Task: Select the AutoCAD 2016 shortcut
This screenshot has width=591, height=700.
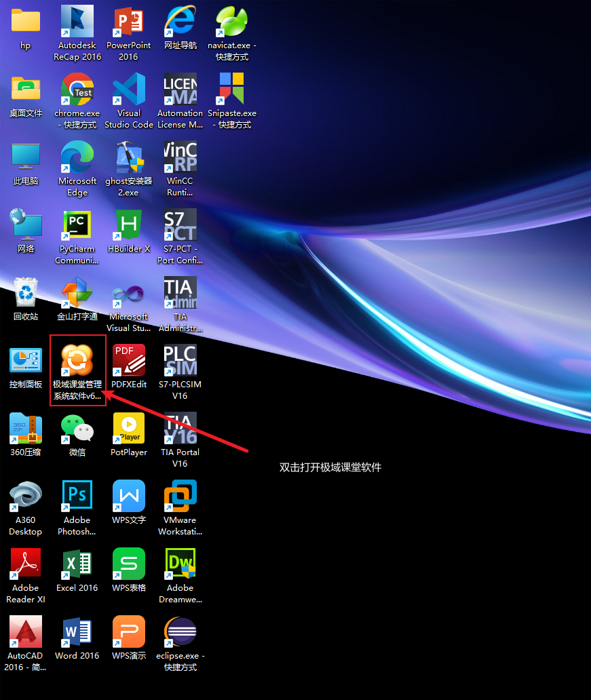Action: (26, 632)
